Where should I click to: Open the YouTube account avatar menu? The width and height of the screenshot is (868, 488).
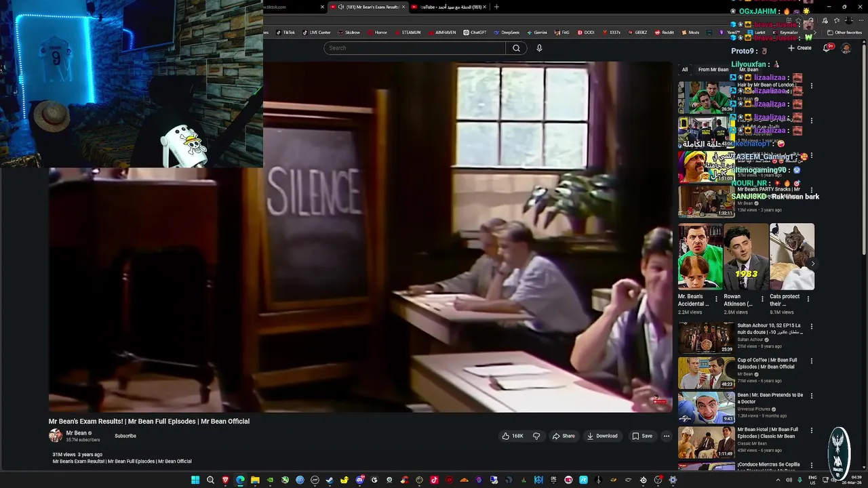846,48
